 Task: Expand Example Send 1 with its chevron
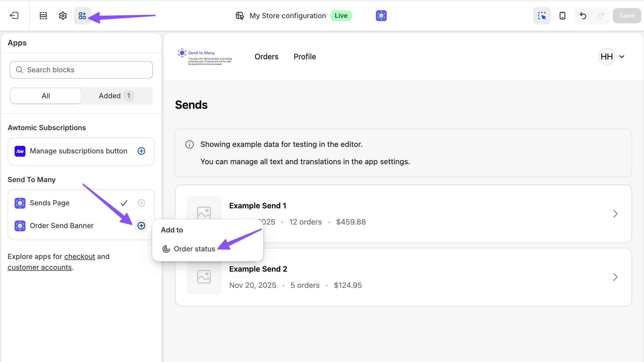pos(615,214)
